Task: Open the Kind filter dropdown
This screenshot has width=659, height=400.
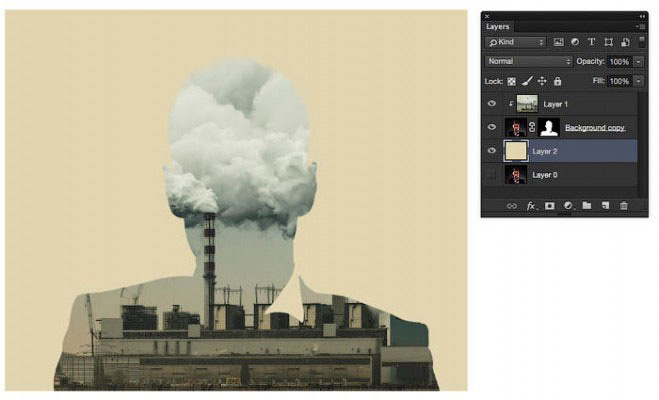Action: click(516, 42)
